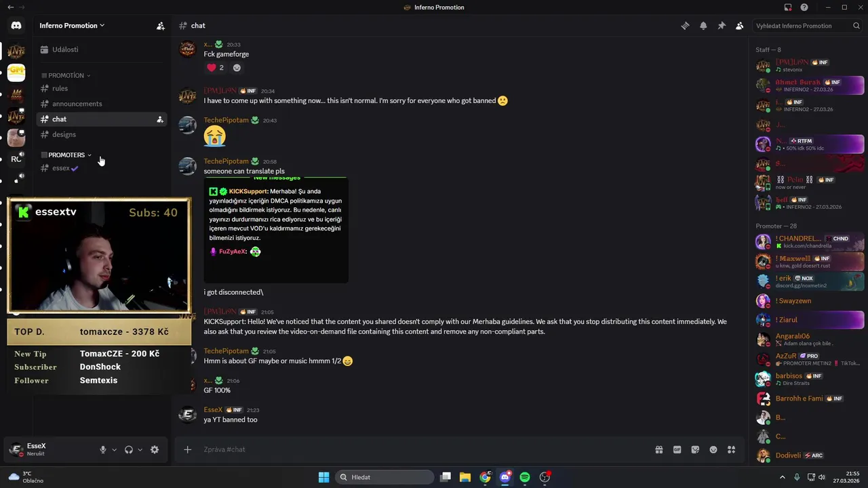Open File Explorer from the taskbar
The width and height of the screenshot is (868, 488).
pos(465,477)
